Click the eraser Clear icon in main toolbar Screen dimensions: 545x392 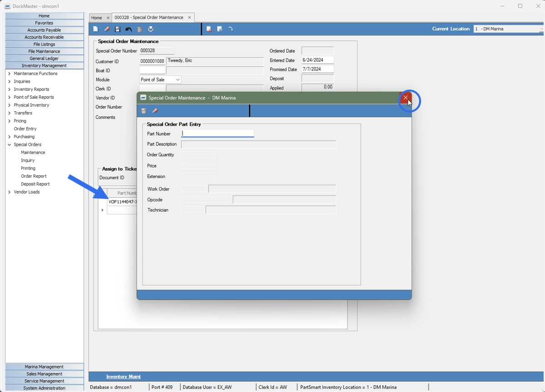point(107,29)
